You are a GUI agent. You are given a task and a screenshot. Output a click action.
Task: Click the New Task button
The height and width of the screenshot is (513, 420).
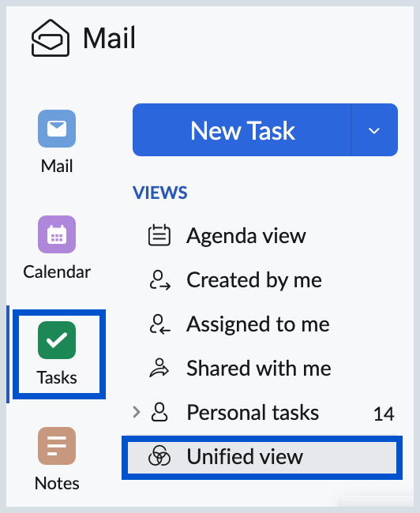(242, 130)
